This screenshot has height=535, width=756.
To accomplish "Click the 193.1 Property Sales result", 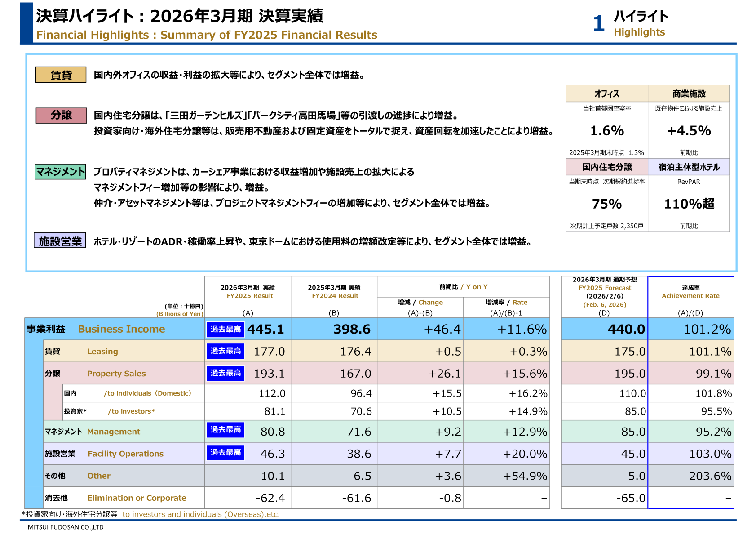I will click(269, 373).
